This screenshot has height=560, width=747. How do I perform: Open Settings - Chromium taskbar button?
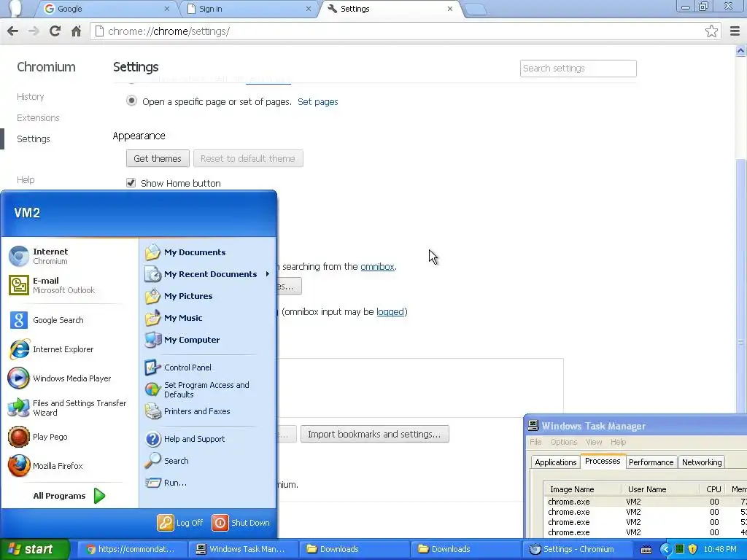pos(578,549)
